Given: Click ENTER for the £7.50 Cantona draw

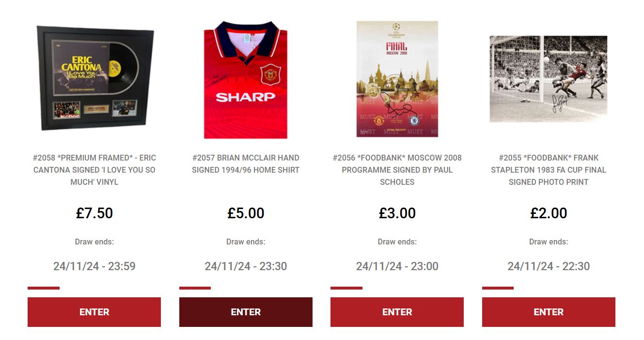Looking at the screenshot, I should pyautogui.click(x=94, y=312).
